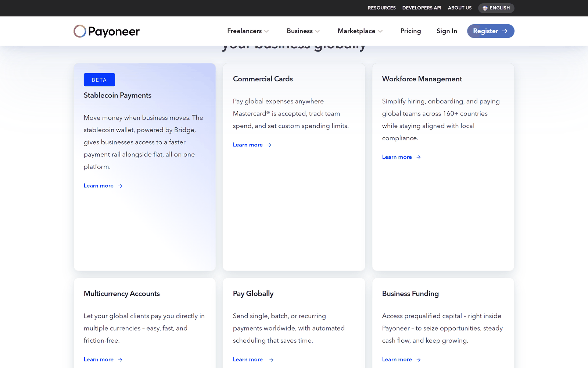Click the Stablecoin Payments heading
Image resolution: width=588 pixels, height=368 pixels.
pos(118,95)
